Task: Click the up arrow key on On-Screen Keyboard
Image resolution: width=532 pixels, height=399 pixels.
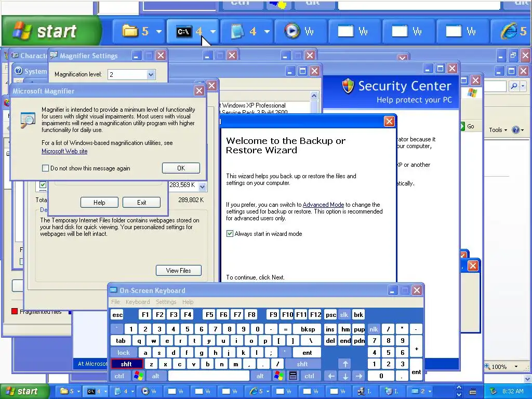Action: point(345,364)
